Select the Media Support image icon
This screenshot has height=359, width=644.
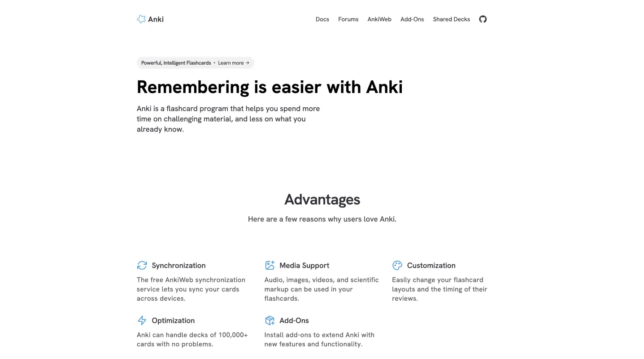(x=270, y=265)
